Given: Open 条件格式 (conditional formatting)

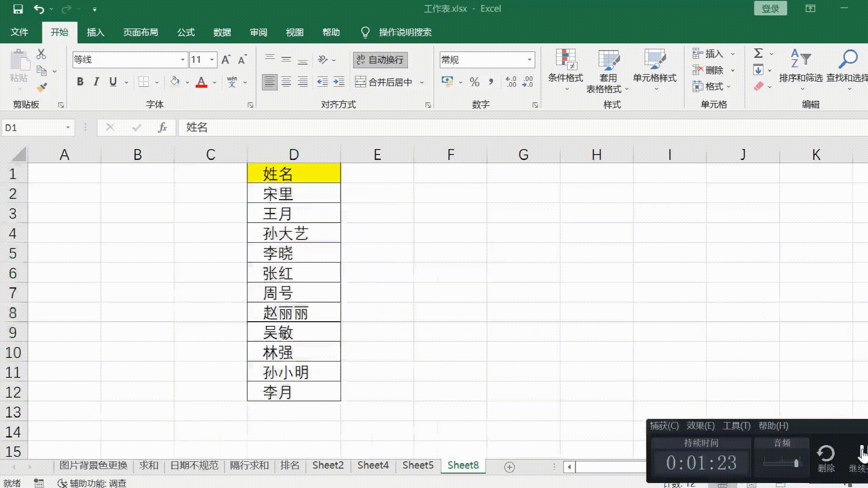Looking at the screenshot, I should [x=566, y=72].
